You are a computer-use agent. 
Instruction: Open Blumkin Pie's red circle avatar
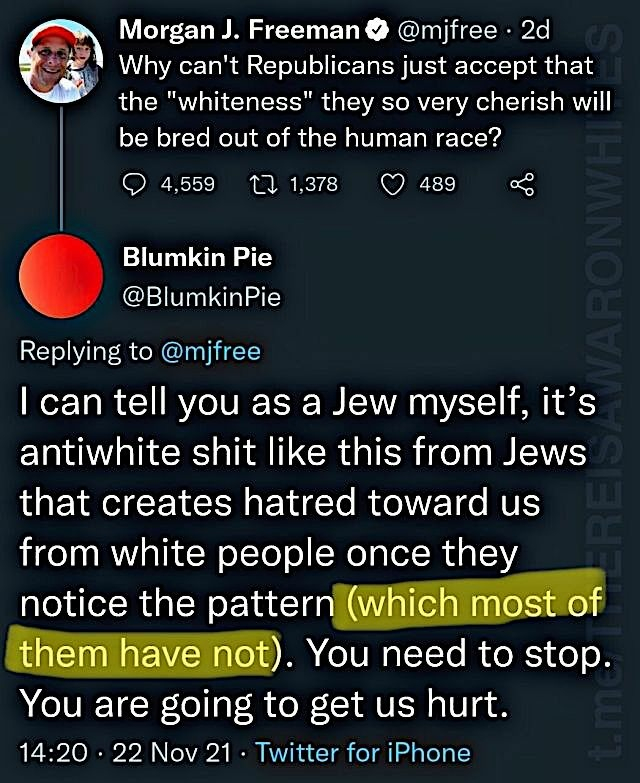pos(61,276)
